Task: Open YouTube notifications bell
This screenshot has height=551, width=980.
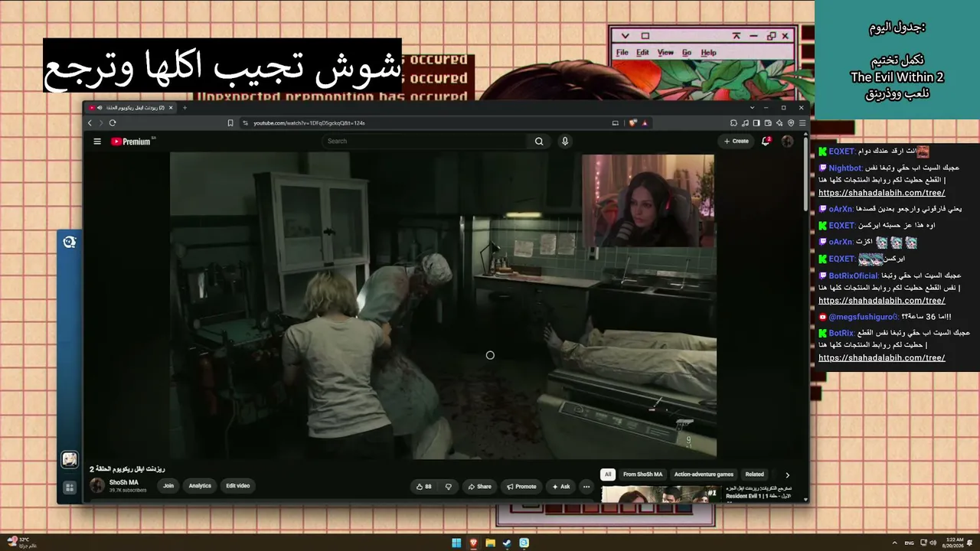Action: (x=766, y=142)
